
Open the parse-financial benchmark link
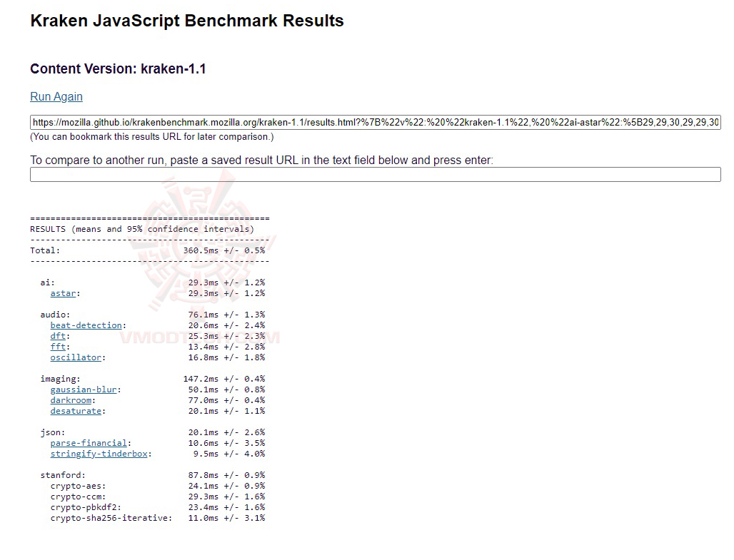pyautogui.click(x=89, y=443)
